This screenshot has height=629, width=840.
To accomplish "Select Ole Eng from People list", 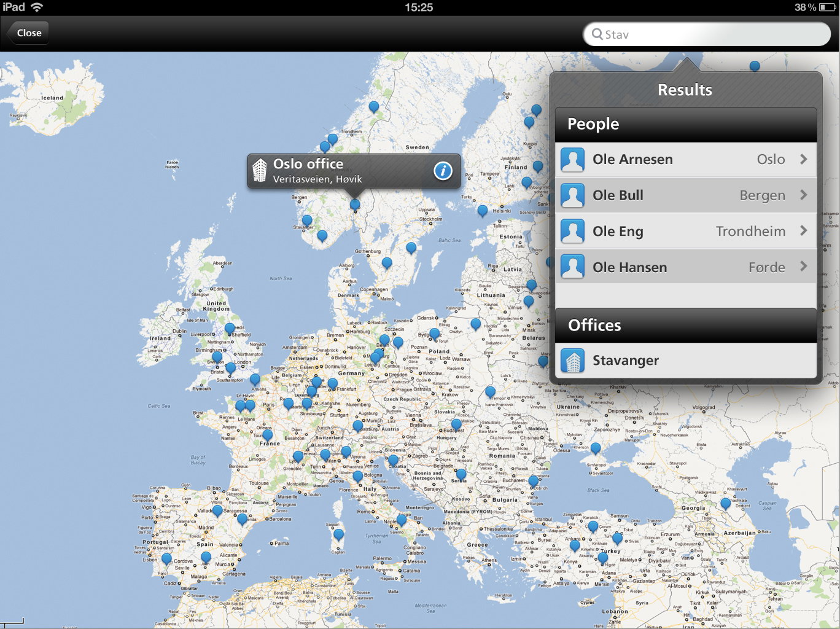I will pyautogui.click(x=686, y=232).
